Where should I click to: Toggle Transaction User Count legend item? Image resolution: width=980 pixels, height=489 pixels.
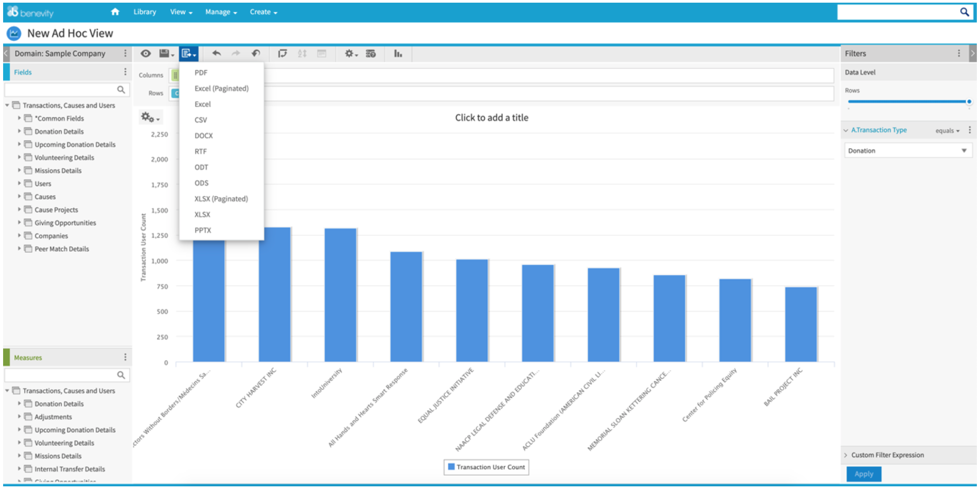pos(486,467)
